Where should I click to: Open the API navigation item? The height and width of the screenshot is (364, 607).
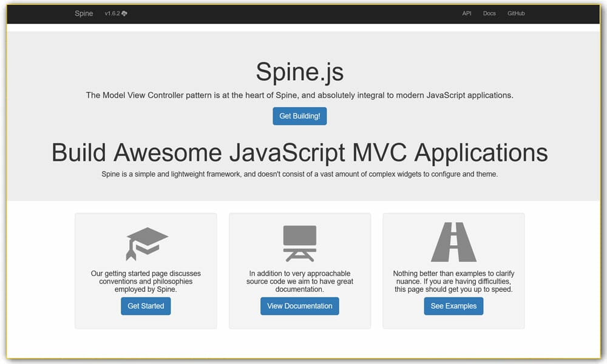pos(466,13)
